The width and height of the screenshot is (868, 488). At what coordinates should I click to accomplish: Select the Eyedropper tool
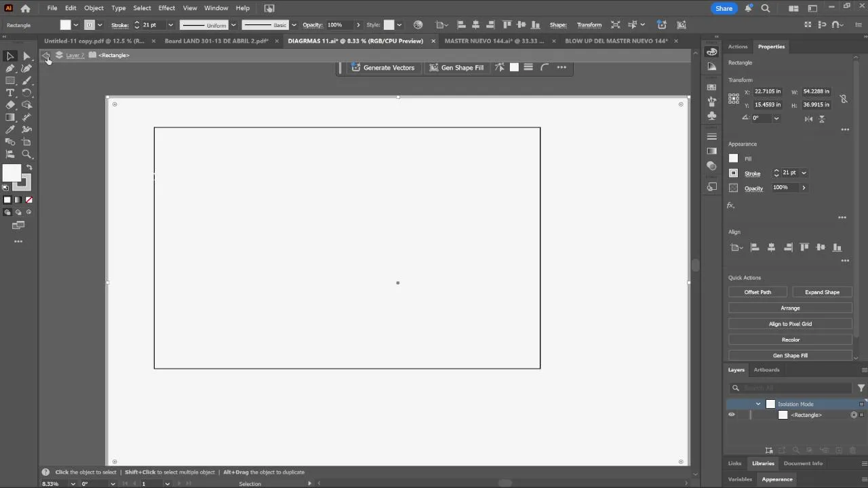10,129
